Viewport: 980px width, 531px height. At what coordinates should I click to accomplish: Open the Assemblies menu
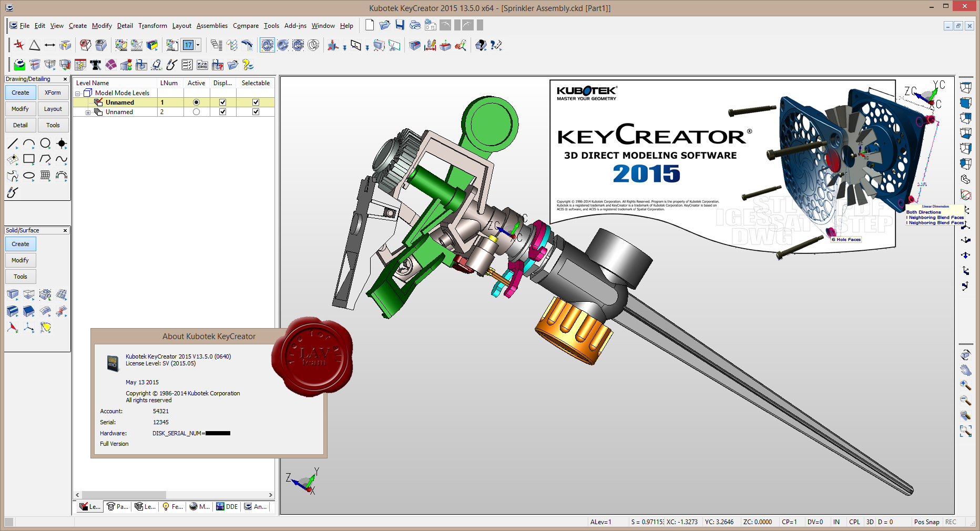pyautogui.click(x=212, y=26)
